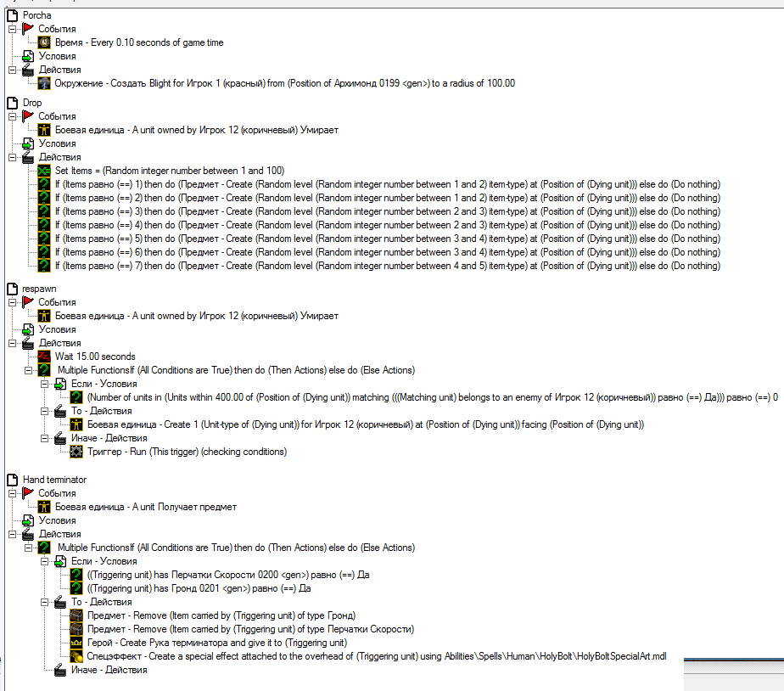Click the Blight environment action icon
The width and height of the screenshot is (784, 691).
pyautogui.click(x=44, y=83)
